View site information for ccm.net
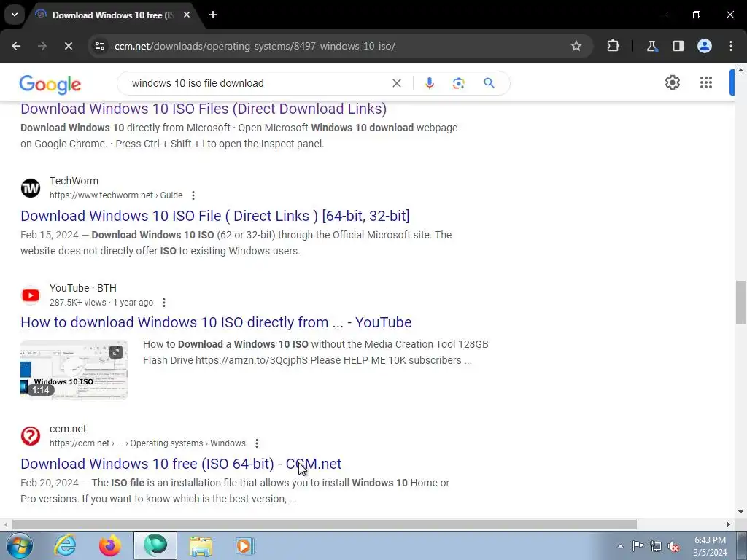The width and height of the screenshot is (747, 560). coord(100,46)
